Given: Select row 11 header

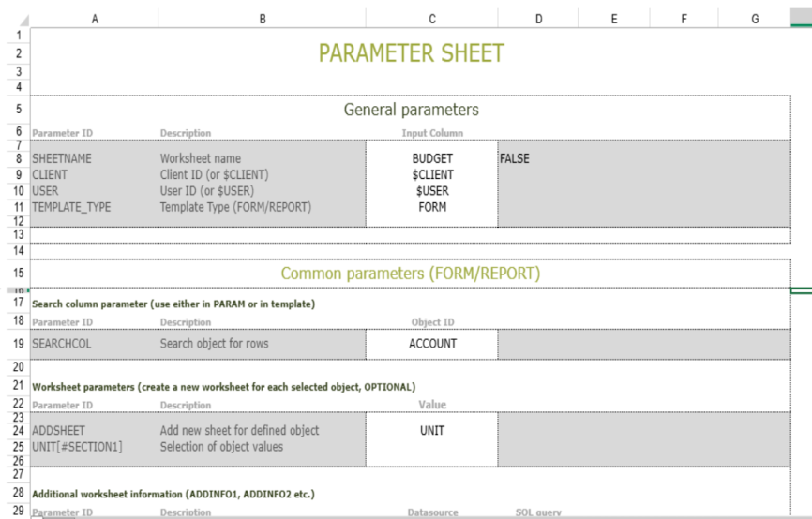Looking at the screenshot, I should 19,207.
